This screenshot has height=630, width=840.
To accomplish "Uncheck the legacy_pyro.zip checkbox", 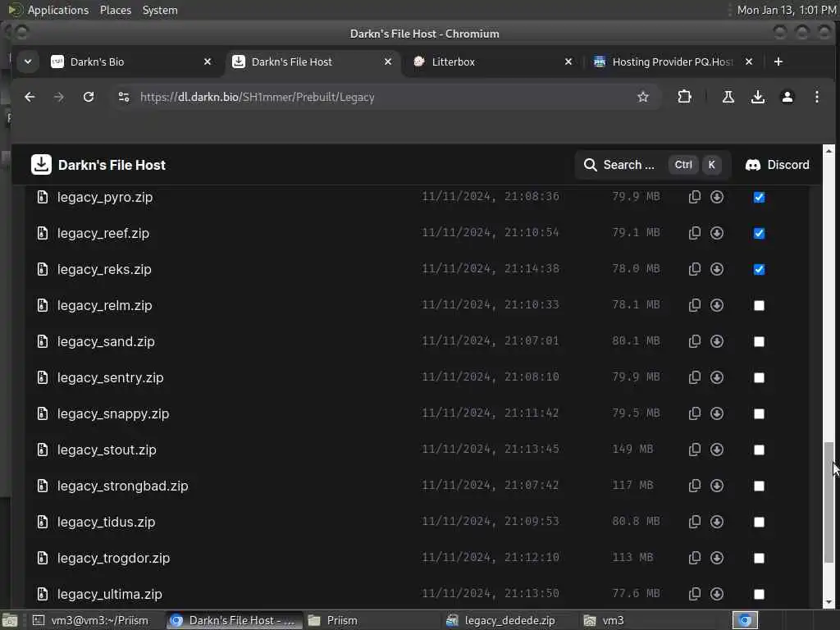I will pos(759,197).
